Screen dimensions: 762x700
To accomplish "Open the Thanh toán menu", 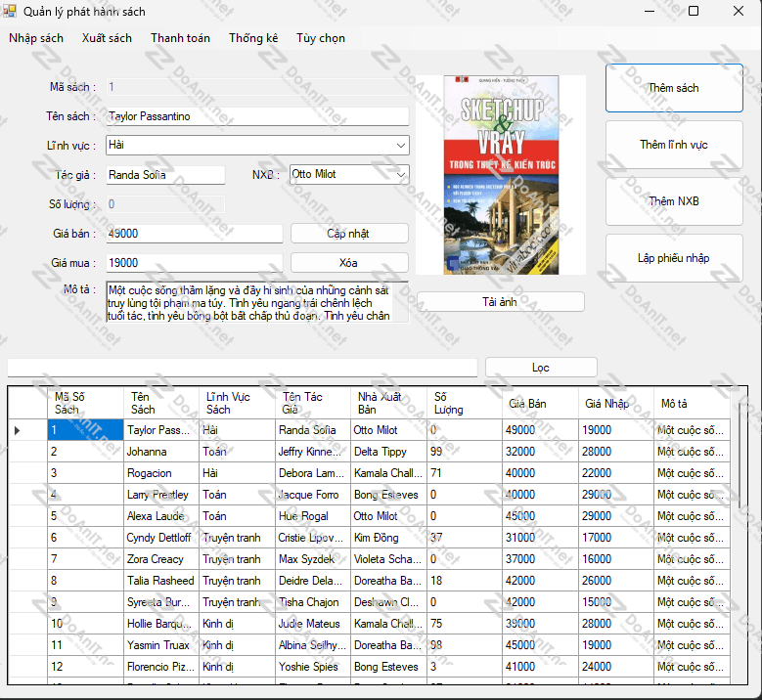I will (x=180, y=38).
